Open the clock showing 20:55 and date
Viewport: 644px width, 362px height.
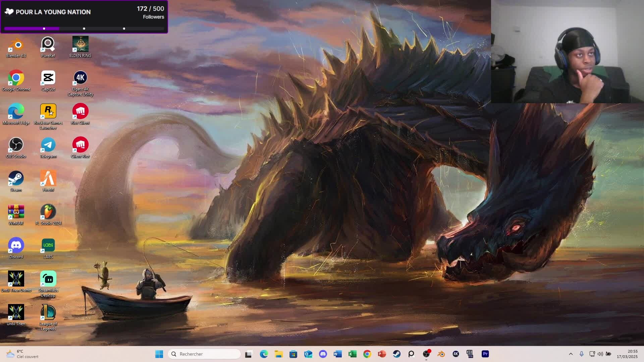[627, 354]
